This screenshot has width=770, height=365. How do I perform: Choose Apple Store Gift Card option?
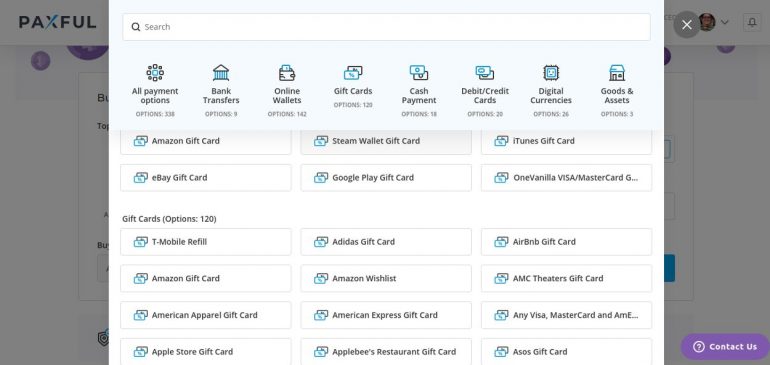[206, 351]
